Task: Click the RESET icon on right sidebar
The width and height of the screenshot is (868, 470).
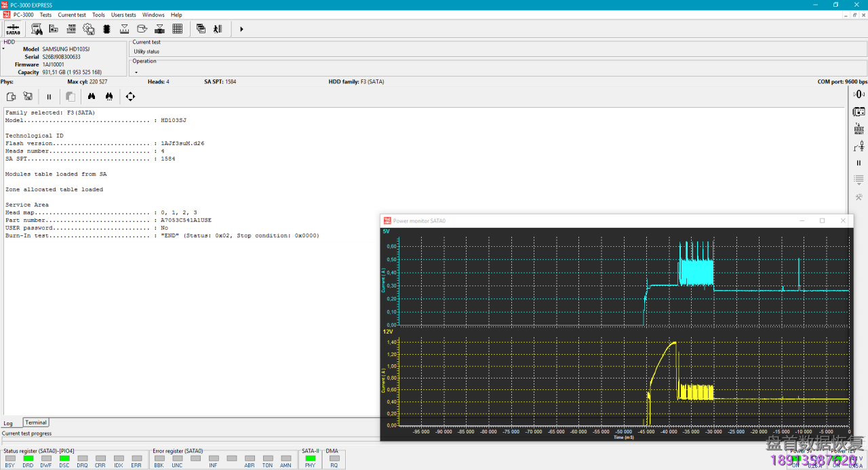Action: tap(859, 129)
